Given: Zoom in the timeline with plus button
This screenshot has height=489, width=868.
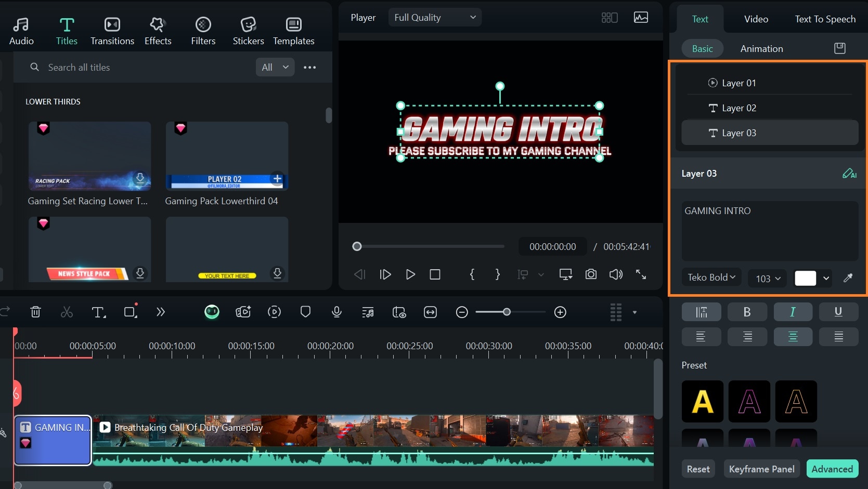Looking at the screenshot, I should [x=560, y=312].
